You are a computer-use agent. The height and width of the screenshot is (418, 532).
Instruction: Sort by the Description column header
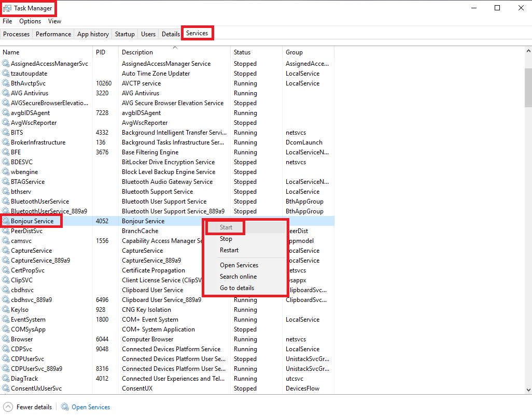click(x=174, y=52)
